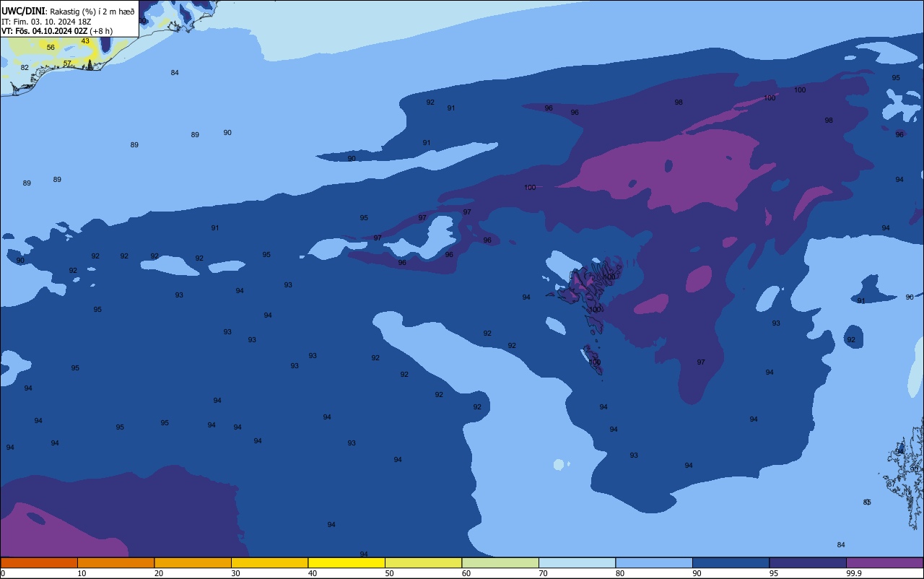This screenshot has height=579, width=924.
Task: Click the legend tick label "50"
Action: (389, 573)
